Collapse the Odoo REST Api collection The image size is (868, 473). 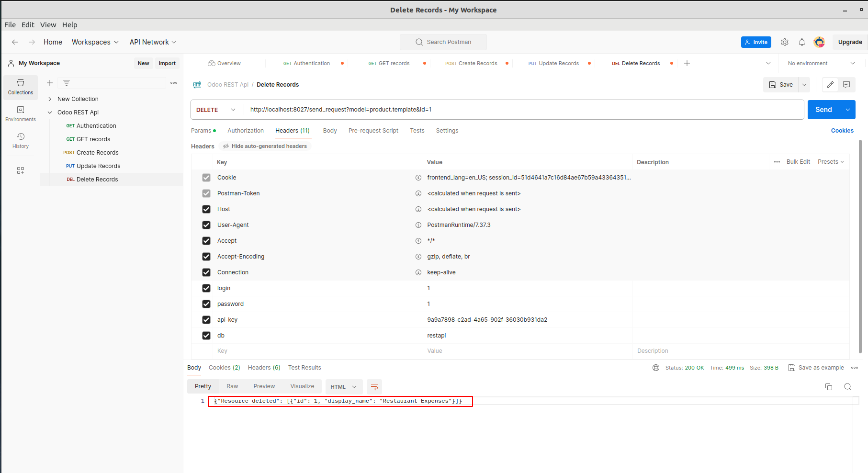coord(50,113)
